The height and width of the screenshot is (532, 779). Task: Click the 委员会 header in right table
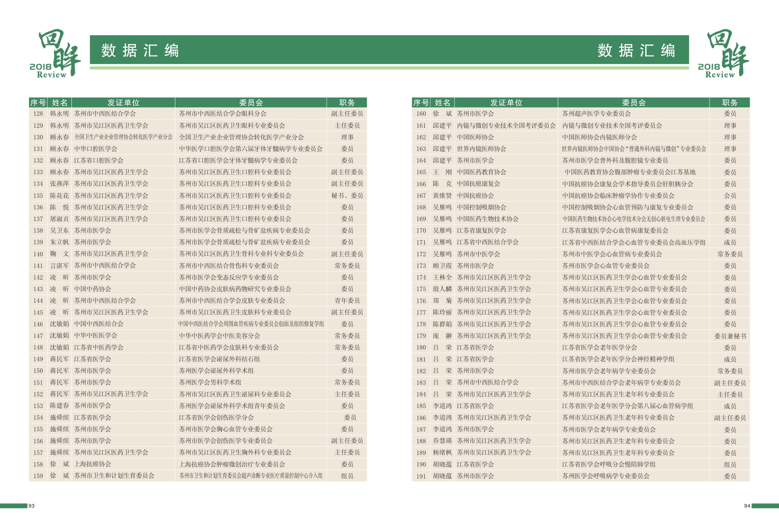(633, 103)
